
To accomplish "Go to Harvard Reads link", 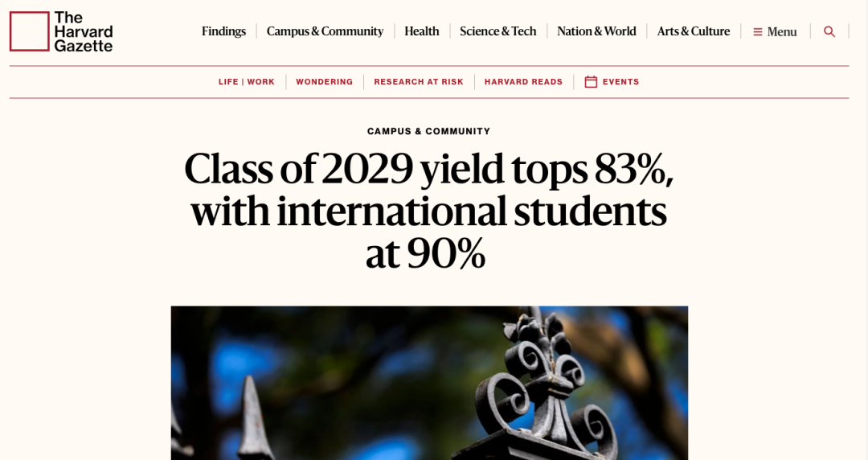I will pyautogui.click(x=523, y=82).
